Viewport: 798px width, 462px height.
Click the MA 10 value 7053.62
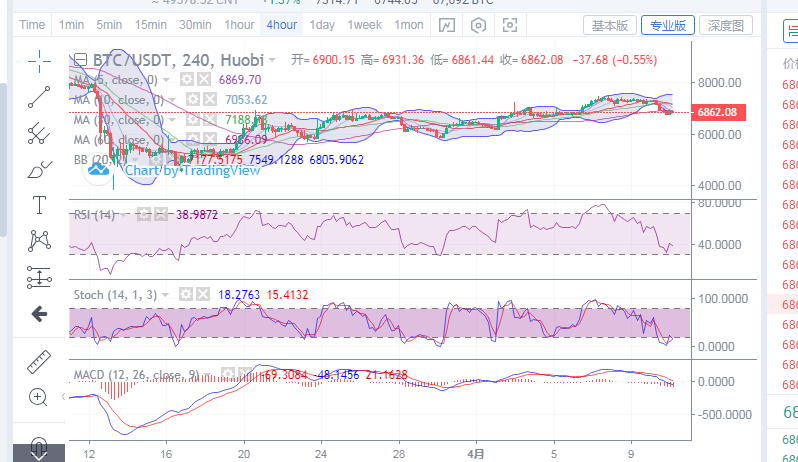point(246,100)
